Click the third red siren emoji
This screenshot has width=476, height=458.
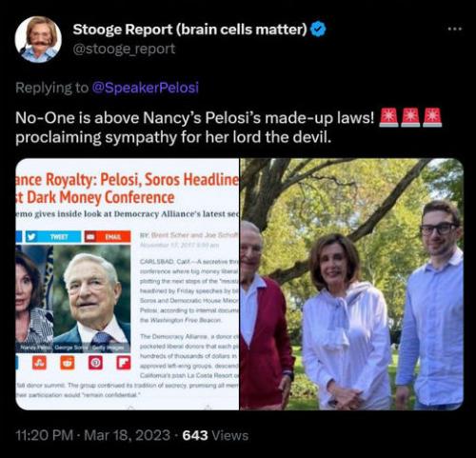pyautogui.click(x=432, y=117)
